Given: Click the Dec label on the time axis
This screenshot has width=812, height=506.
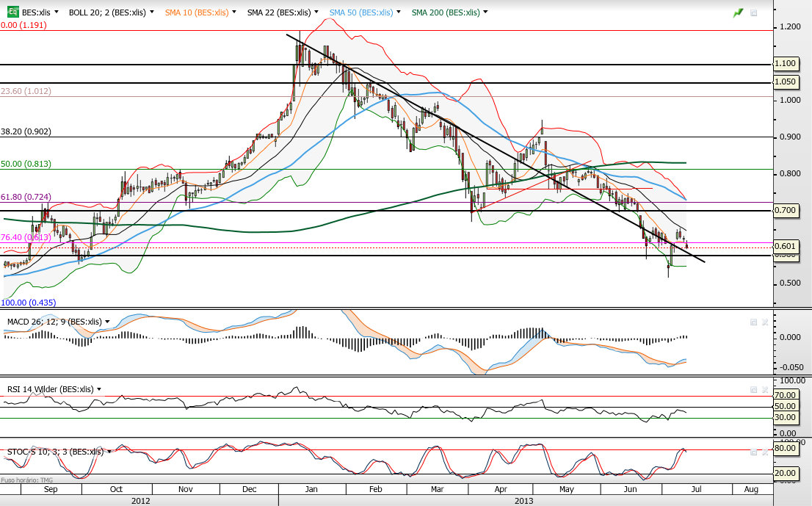Looking at the screenshot, I should point(250,489).
